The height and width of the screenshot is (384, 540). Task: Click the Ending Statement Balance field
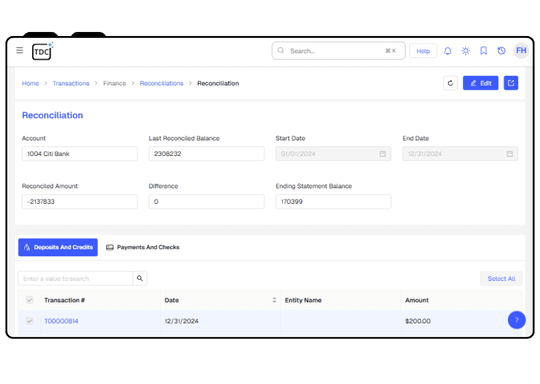point(333,201)
